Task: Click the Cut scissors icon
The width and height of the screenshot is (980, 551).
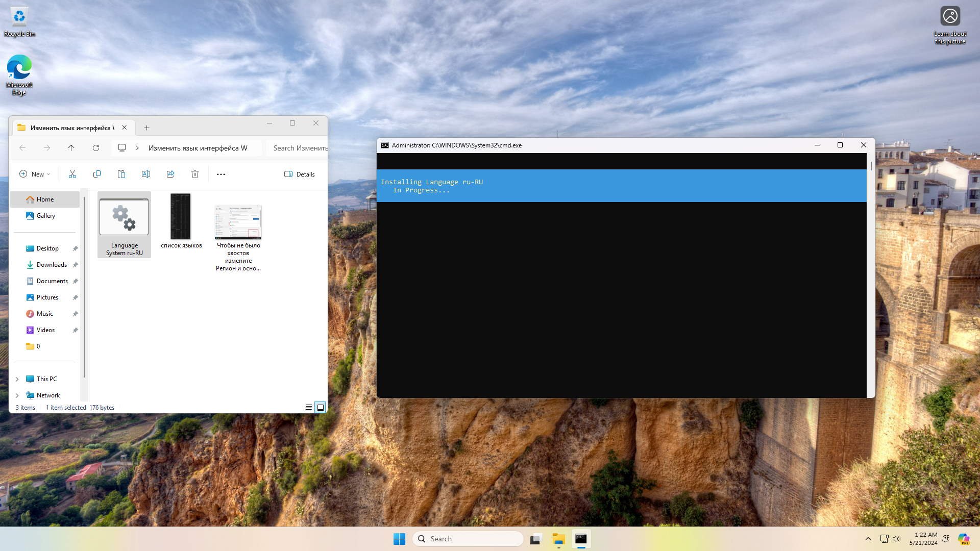Action: (72, 174)
